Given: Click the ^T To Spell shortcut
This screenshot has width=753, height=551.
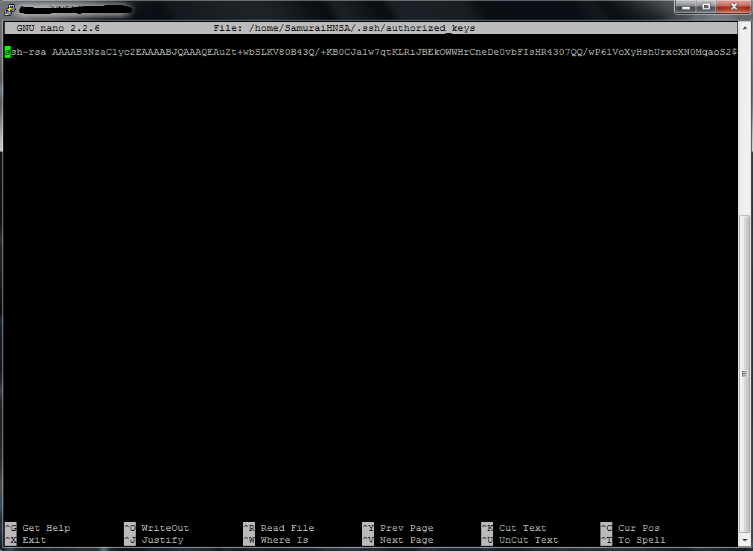Looking at the screenshot, I should pyautogui.click(x=633, y=539).
